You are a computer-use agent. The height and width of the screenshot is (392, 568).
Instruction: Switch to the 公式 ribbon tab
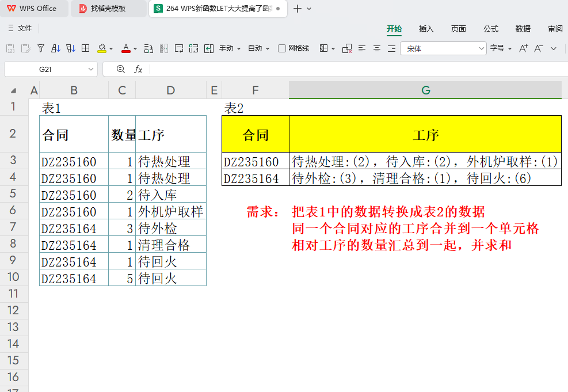click(x=490, y=29)
